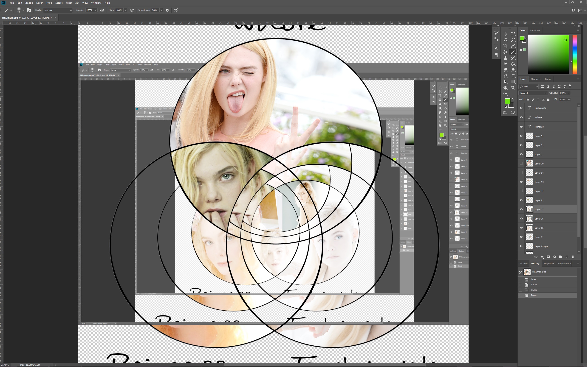Image resolution: width=588 pixels, height=367 pixels.
Task: Select the Crop tool
Action: (506, 46)
